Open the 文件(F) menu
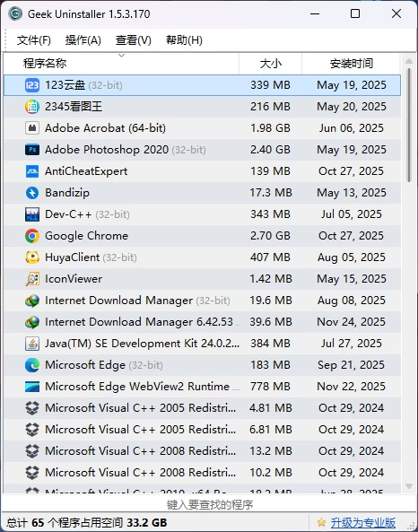This screenshot has width=418, height=532. point(34,40)
